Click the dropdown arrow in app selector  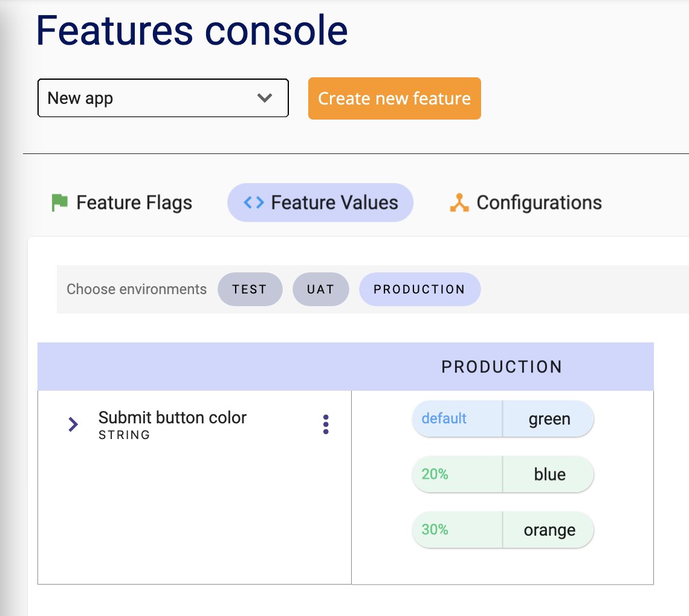coord(265,98)
